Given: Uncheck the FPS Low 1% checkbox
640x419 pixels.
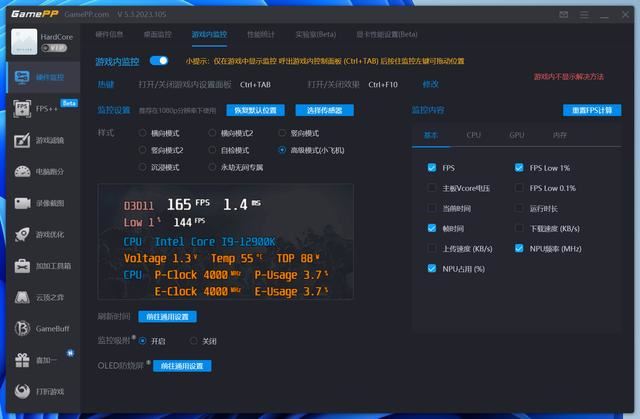Looking at the screenshot, I should (x=519, y=168).
